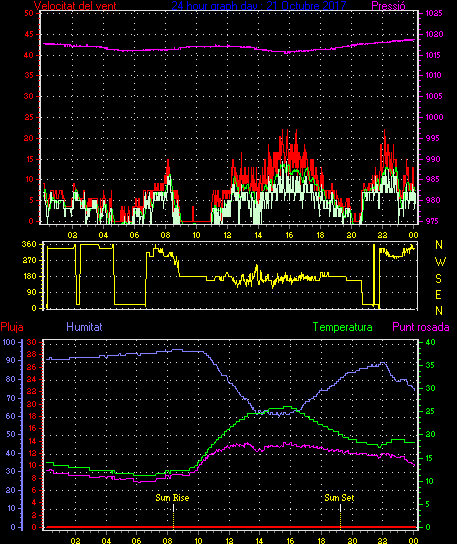Click pressure axis value 980
Screen dimensions: 457x544
tap(433, 200)
